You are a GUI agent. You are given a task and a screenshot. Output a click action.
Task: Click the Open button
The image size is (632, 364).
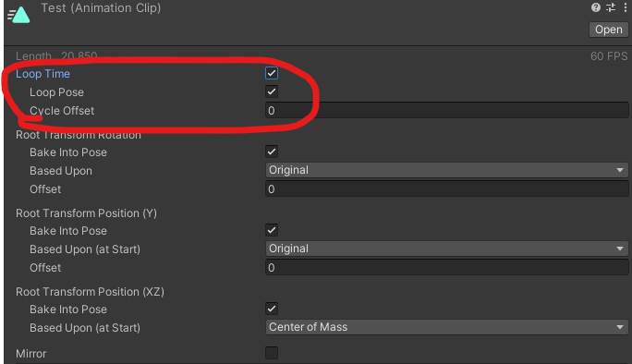[x=609, y=30]
